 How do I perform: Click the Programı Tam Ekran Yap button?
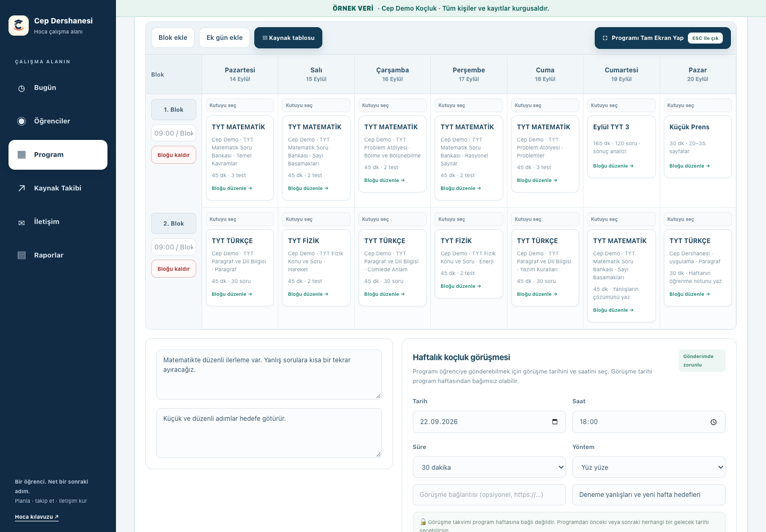pos(663,38)
